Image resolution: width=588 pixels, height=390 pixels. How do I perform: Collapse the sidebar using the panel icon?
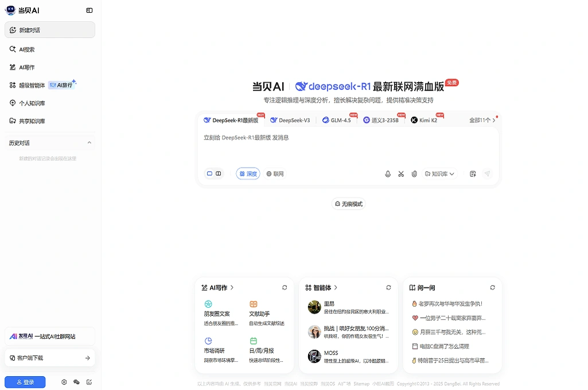tap(89, 10)
